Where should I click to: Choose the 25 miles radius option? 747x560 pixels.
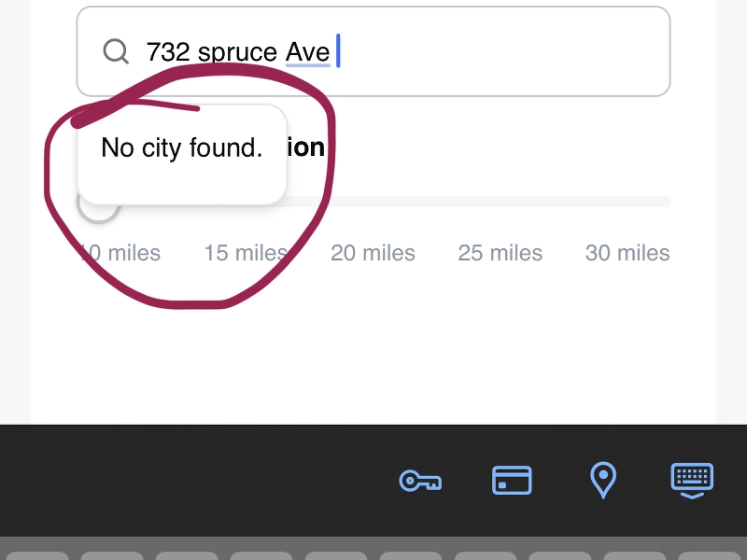(x=500, y=253)
